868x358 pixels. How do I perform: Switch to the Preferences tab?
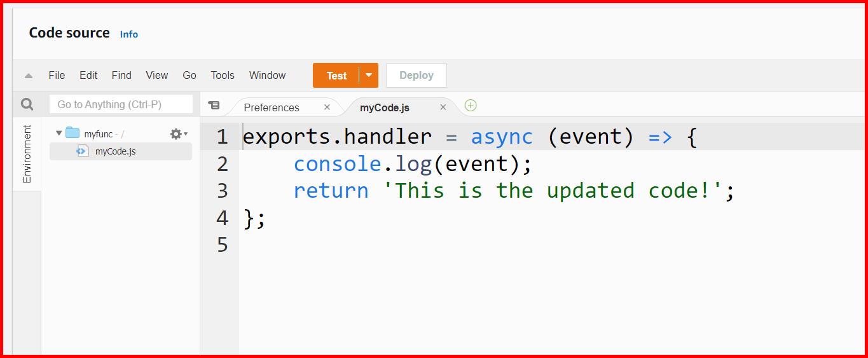(x=272, y=107)
